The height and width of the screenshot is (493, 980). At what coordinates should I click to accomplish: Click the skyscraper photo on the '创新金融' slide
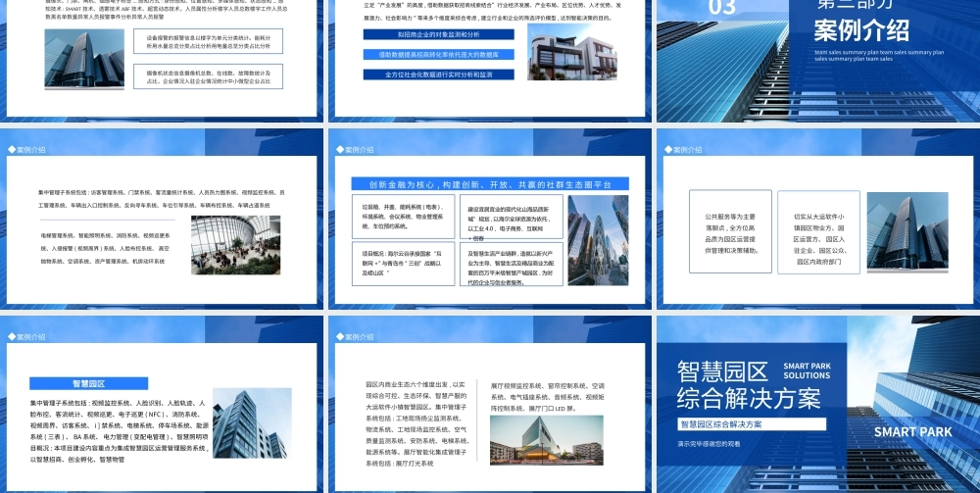598,240
